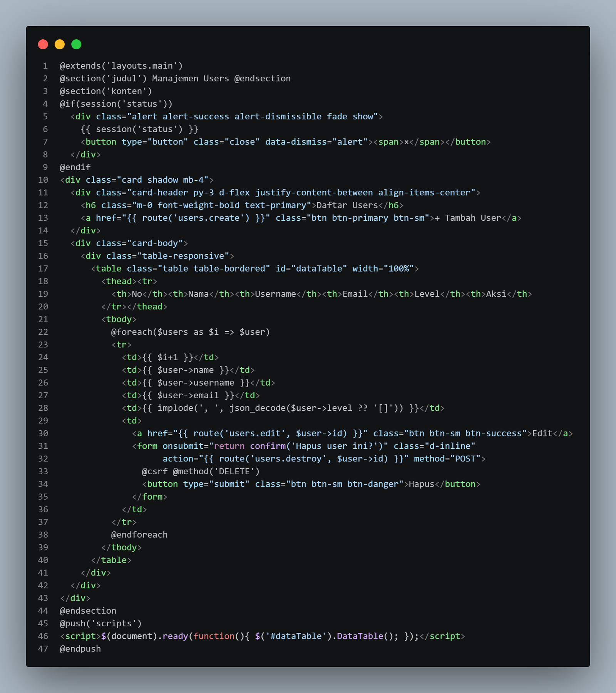Click the @endforeach directive
616x693 pixels.
click(x=139, y=535)
